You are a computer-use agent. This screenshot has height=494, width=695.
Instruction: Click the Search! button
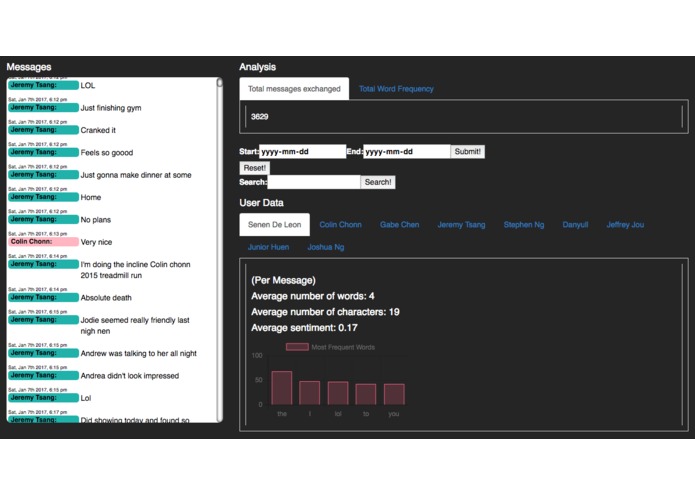[378, 182]
